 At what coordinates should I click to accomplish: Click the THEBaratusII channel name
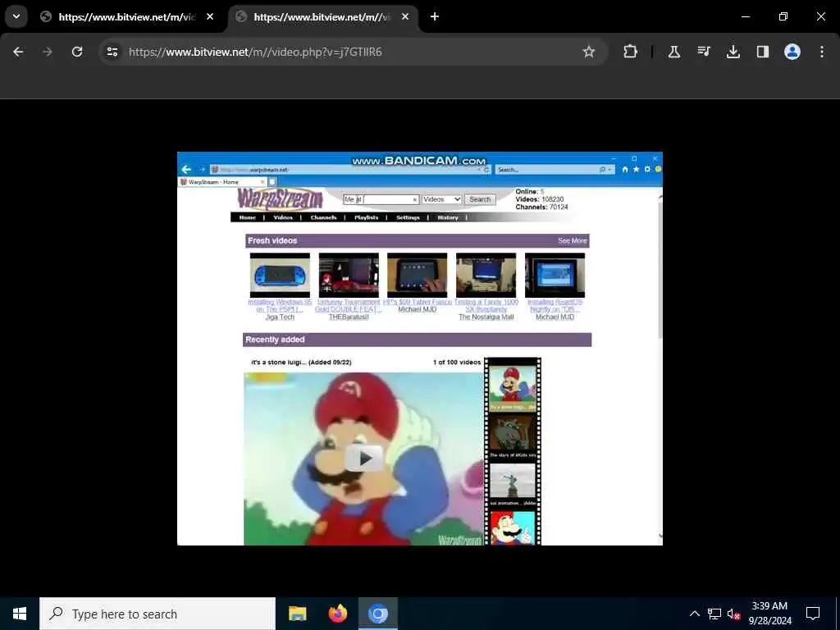(x=349, y=317)
